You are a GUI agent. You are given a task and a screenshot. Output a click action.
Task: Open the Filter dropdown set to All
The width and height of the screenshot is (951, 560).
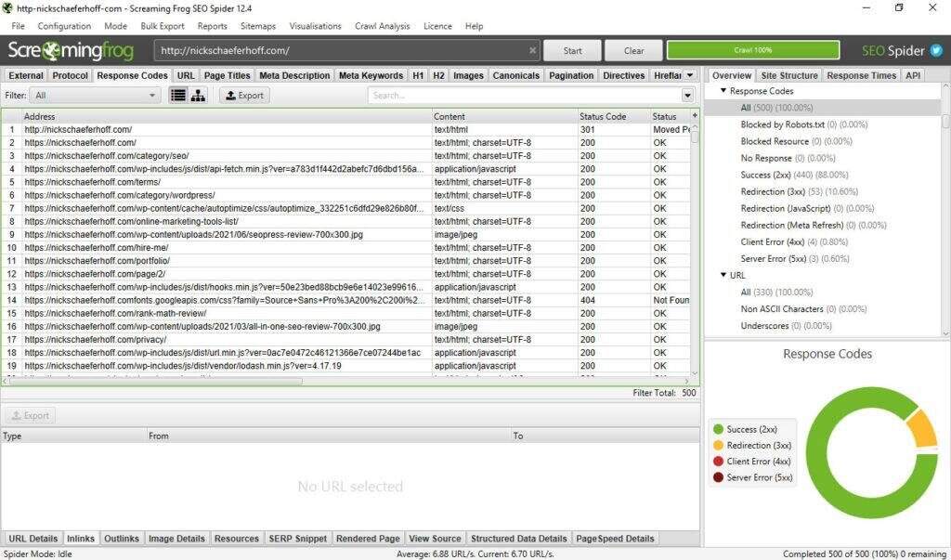click(x=96, y=95)
